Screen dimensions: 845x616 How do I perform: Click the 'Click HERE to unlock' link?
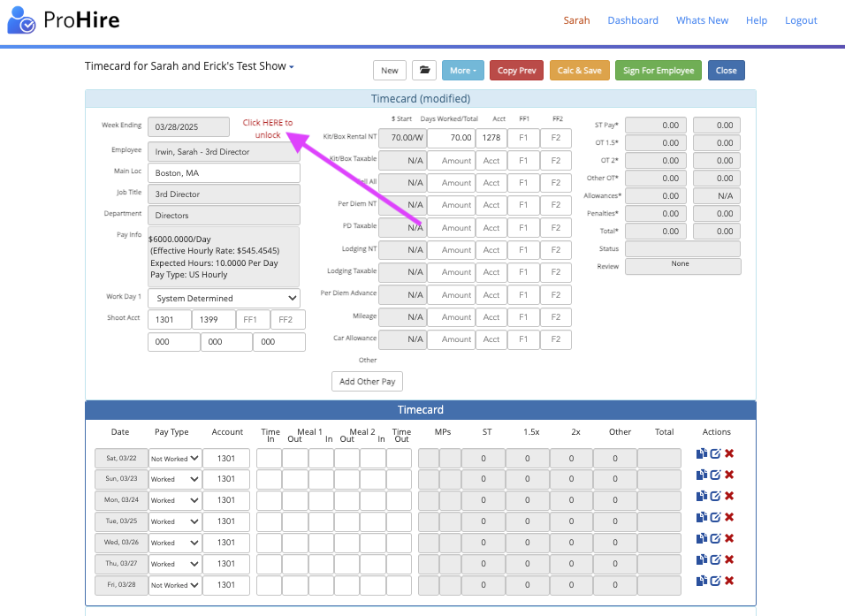pos(267,129)
